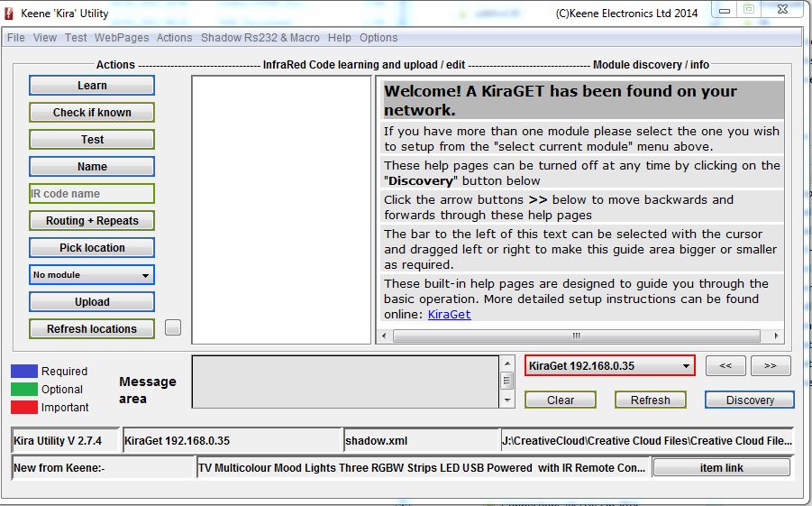Open the File menu
812x506 pixels.
pyautogui.click(x=15, y=38)
